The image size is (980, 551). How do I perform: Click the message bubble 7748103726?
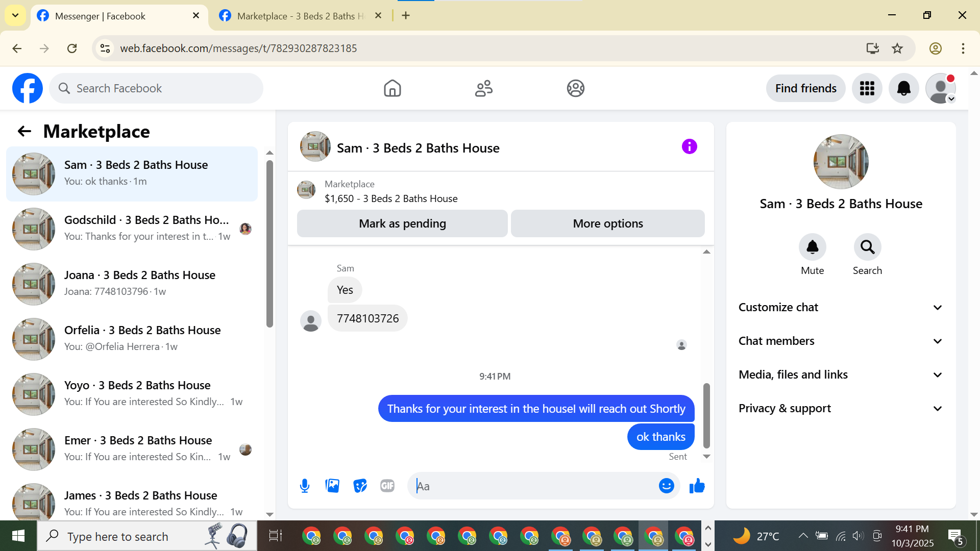[x=367, y=318]
